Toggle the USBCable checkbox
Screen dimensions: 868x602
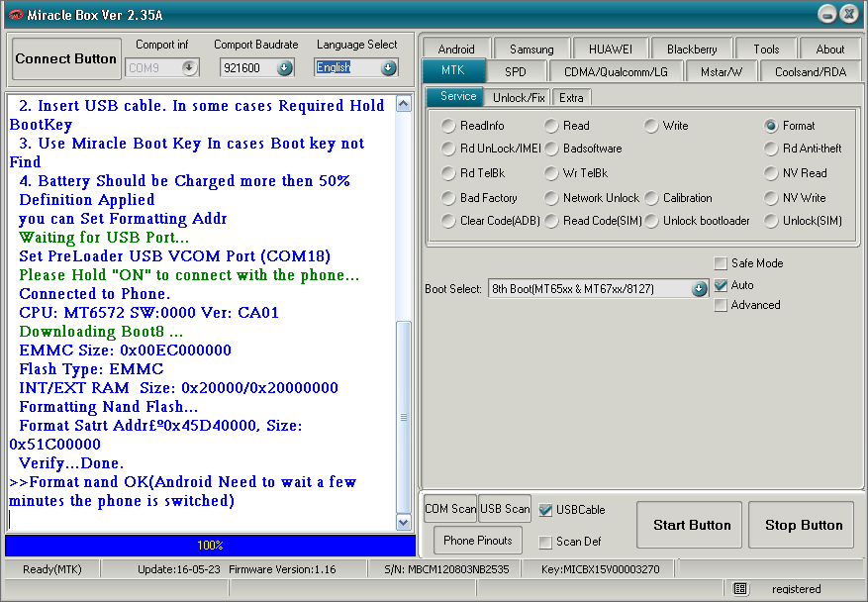(x=545, y=510)
